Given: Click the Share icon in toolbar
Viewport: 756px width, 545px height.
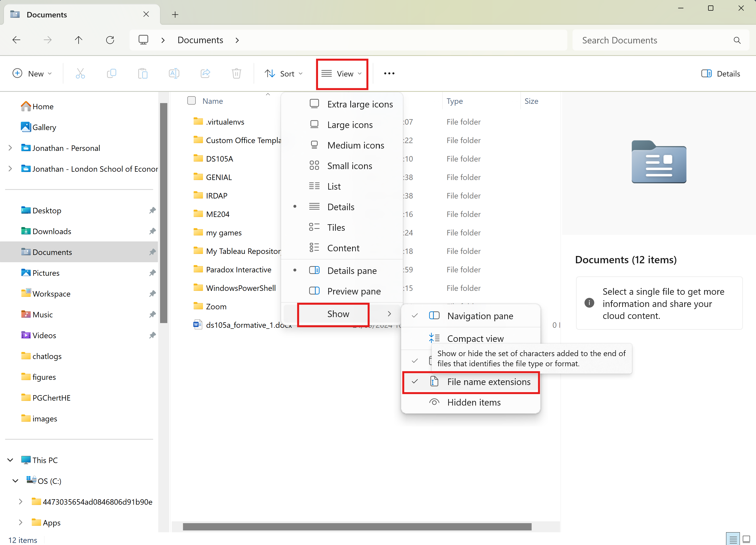Looking at the screenshot, I should pyautogui.click(x=205, y=73).
